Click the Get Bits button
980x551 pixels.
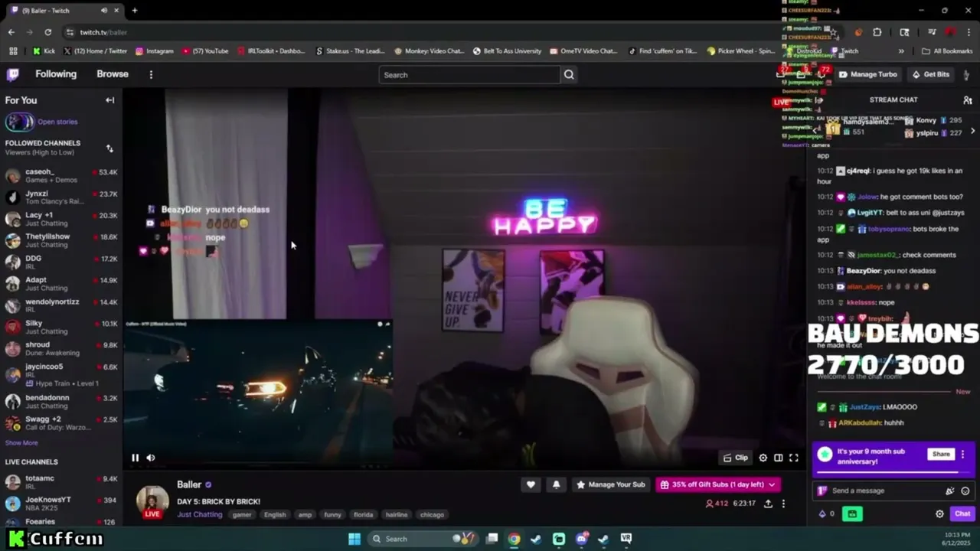tap(930, 74)
